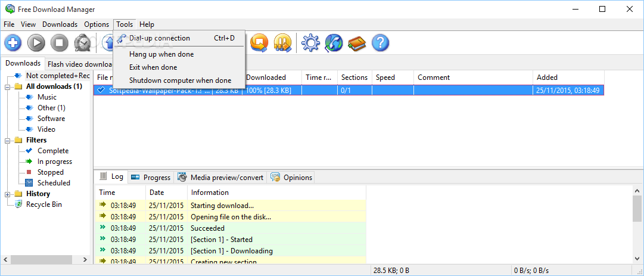Switch to the Flash video downloads tab
Viewport: 644px width, 276px height.
(80, 64)
